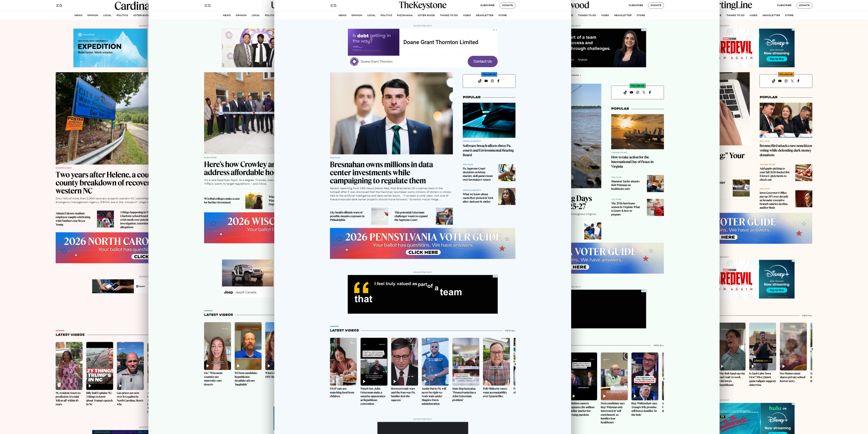Image resolution: width=868 pixels, height=434 pixels.
Task: Open TheKeystone Politics menu item
Action: (386, 15)
